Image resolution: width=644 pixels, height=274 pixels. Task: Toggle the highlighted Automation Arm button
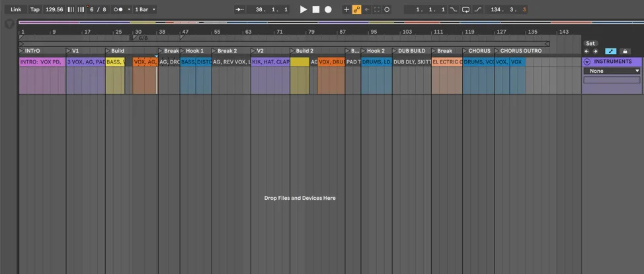(x=356, y=9)
